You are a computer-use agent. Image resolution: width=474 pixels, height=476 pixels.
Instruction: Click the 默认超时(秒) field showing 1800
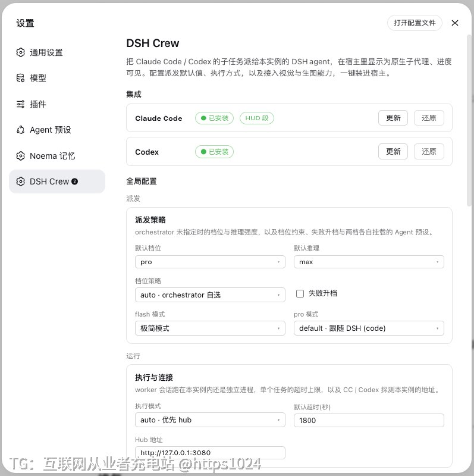click(x=369, y=421)
